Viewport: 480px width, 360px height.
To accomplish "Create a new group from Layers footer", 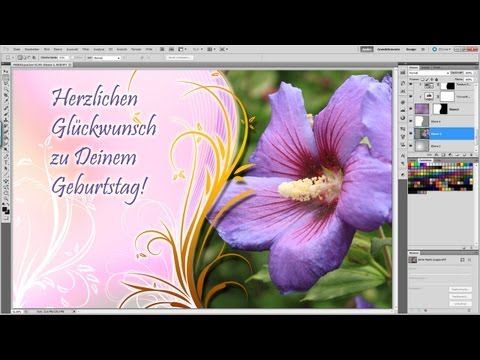I will click(x=458, y=155).
